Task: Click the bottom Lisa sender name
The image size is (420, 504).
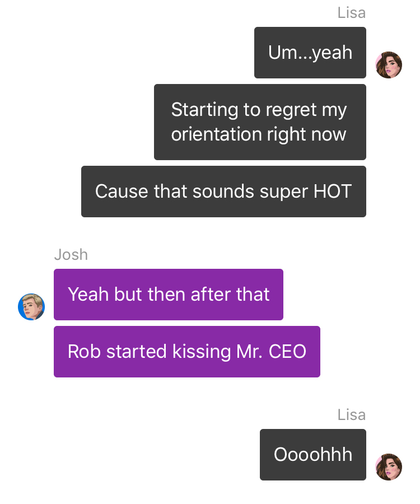Action: 352,414
